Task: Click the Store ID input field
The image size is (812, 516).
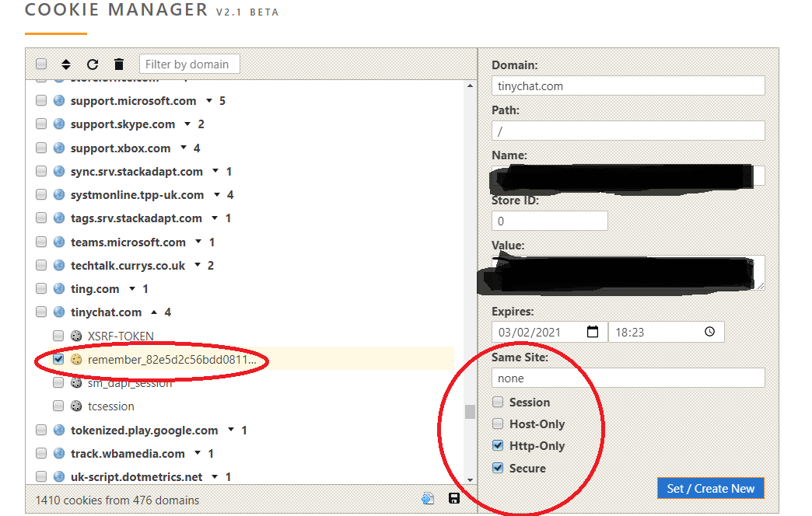Action: 549,221
